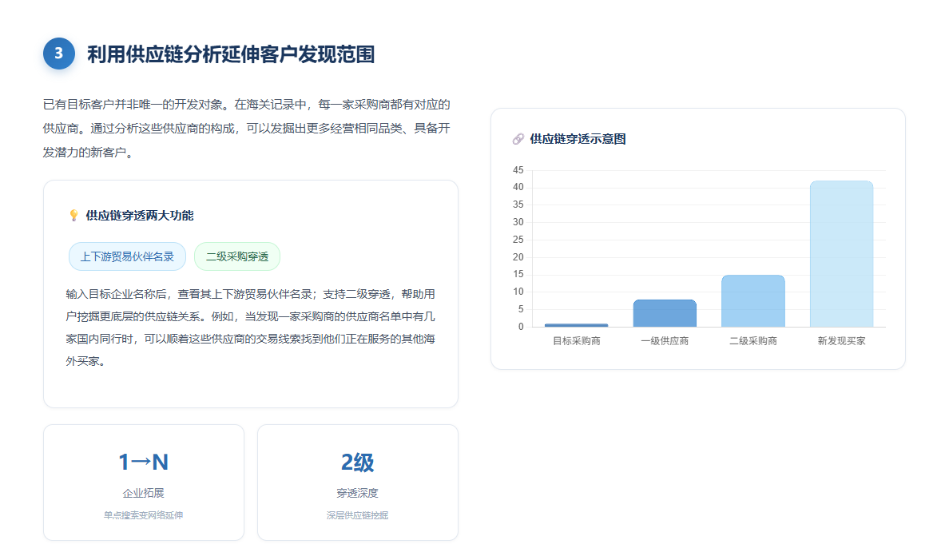Viewport: 945px width, 560px height.
Task: Select the 上下游贸易伙伴名录 tag
Action: tap(127, 256)
